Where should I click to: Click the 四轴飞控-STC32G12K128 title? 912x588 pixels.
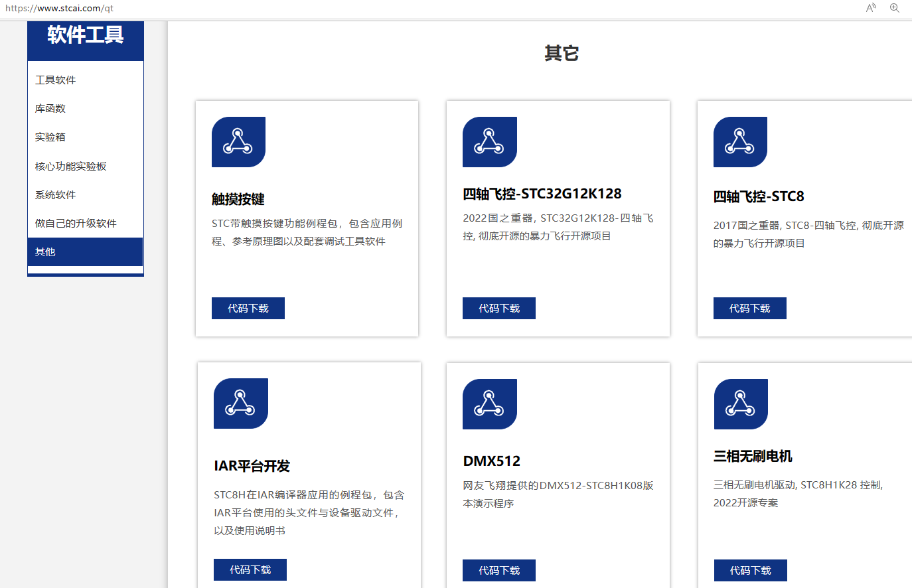542,194
